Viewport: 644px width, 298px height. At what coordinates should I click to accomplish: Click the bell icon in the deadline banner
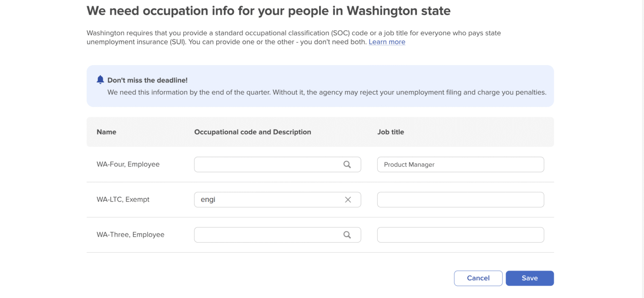(100, 79)
